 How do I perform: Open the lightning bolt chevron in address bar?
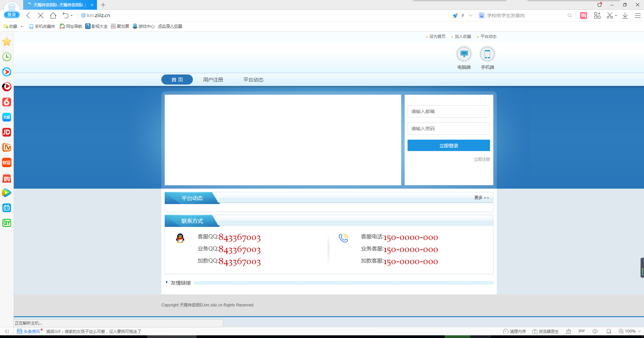tap(471, 15)
